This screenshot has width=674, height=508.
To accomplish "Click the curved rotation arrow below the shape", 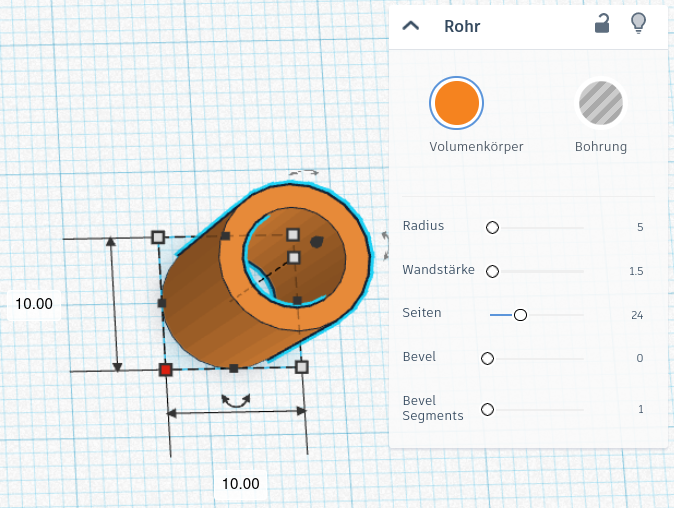I will point(236,400).
